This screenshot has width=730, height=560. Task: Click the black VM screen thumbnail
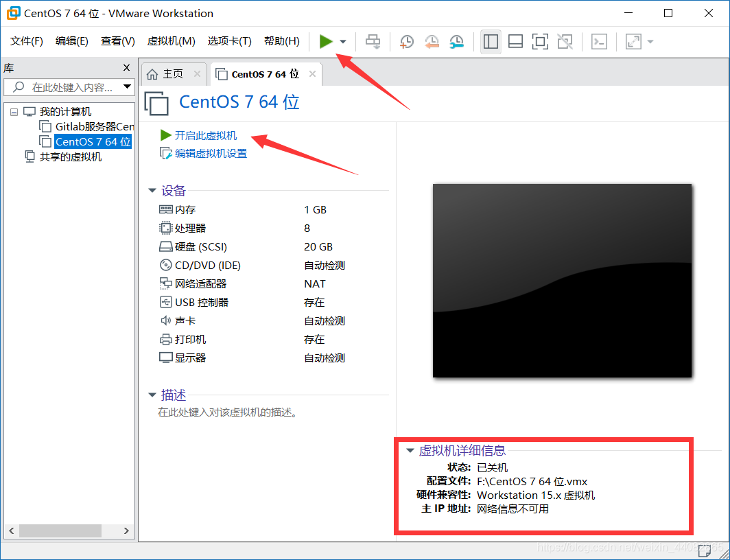tap(562, 280)
